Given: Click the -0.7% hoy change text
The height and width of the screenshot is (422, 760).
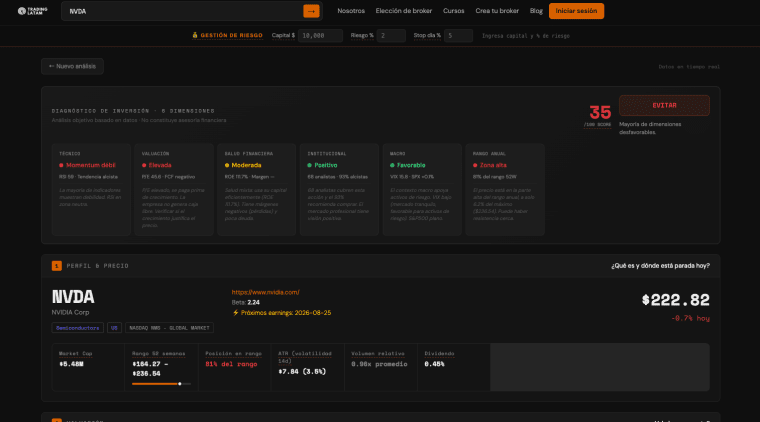Looking at the screenshot, I should pyautogui.click(x=690, y=318).
